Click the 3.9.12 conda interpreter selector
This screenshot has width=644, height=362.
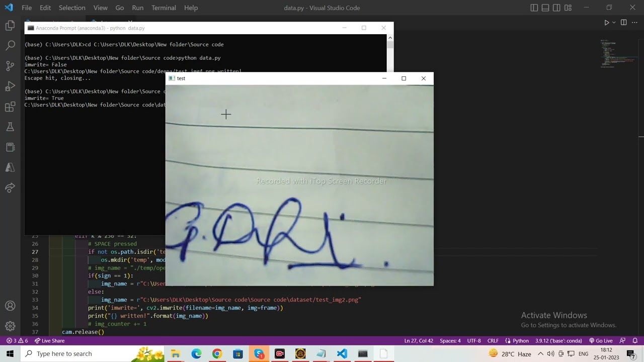(x=558, y=341)
